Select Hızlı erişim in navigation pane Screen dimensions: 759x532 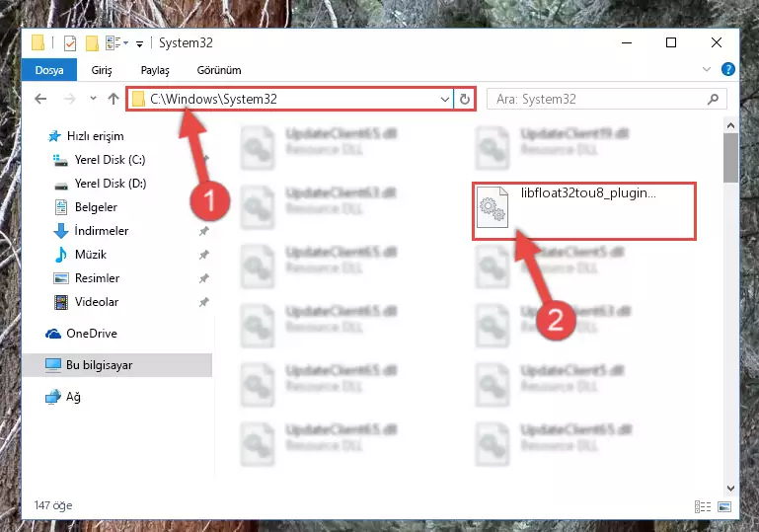tap(96, 136)
